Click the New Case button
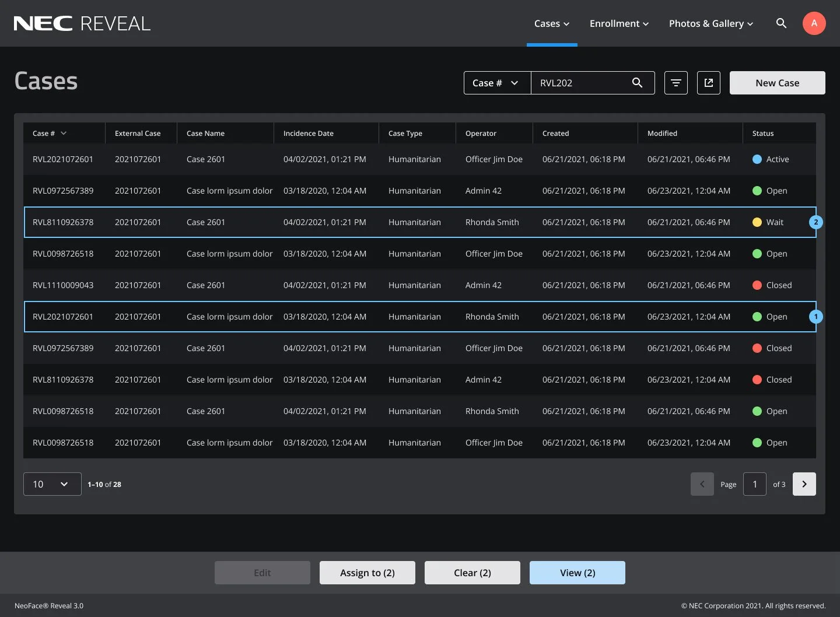Screen dimensions: 840x617 pos(777,83)
